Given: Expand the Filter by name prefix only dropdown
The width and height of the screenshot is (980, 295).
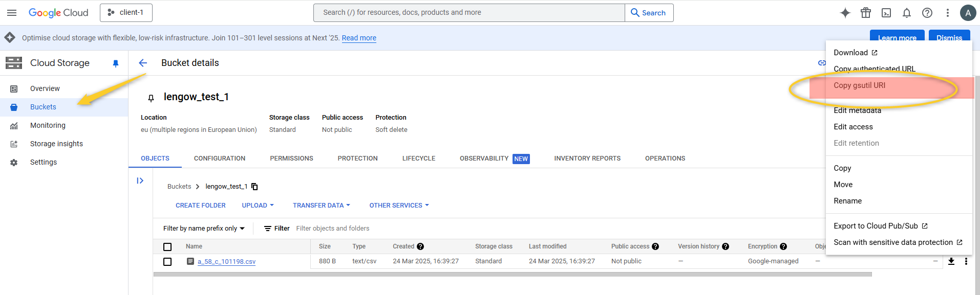Looking at the screenshot, I should click(204, 229).
